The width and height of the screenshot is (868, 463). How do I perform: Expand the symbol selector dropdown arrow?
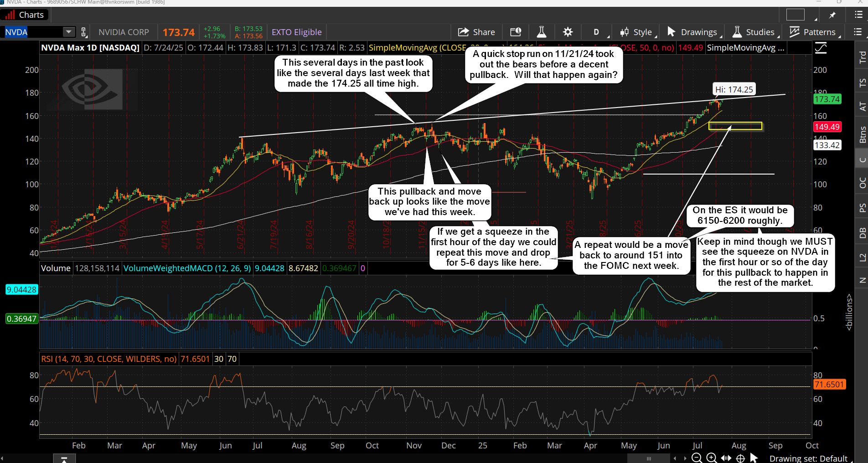[x=69, y=32]
